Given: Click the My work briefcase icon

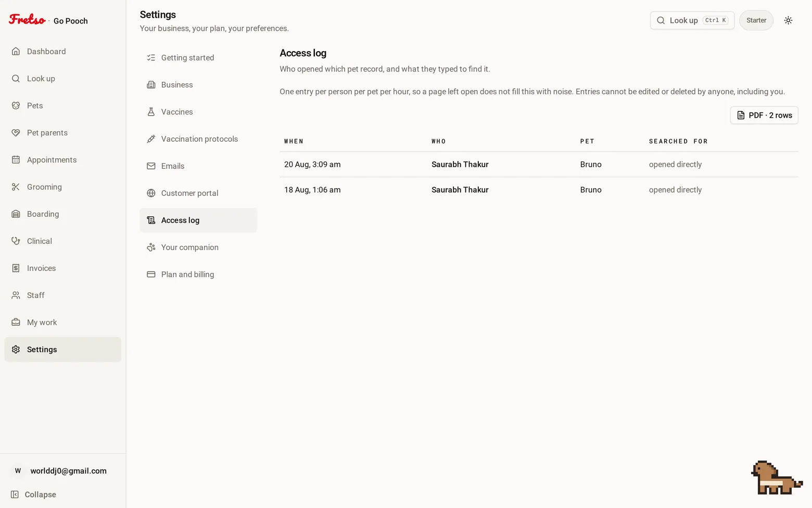Looking at the screenshot, I should click(x=16, y=323).
